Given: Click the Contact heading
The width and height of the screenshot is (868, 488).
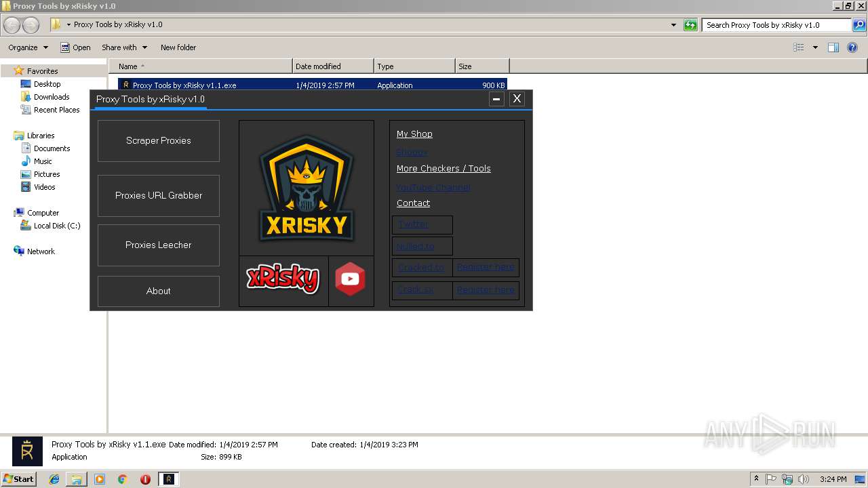Looking at the screenshot, I should tap(413, 203).
